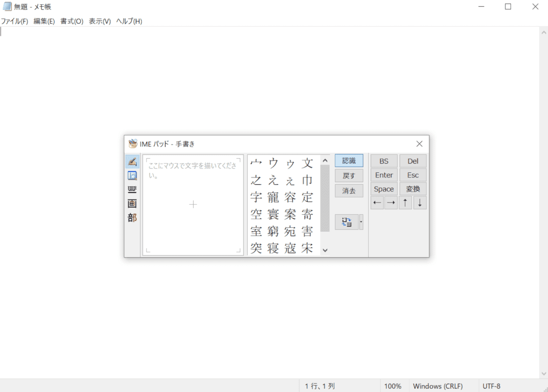Open the 編集(E) menu
Image resolution: width=548 pixels, height=392 pixels.
pos(44,21)
